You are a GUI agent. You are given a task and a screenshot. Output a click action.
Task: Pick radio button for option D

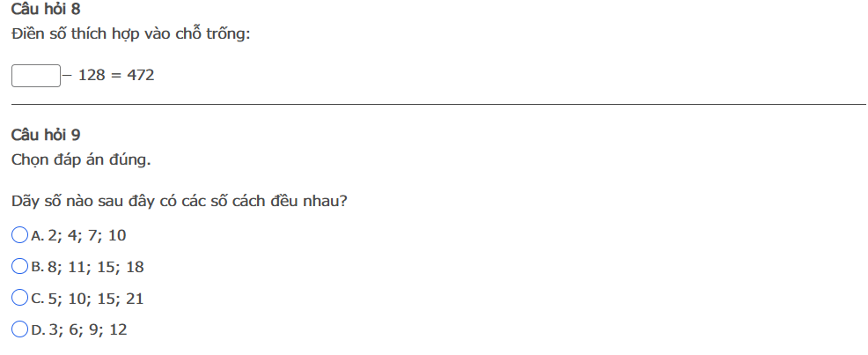pyautogui.click(x=20, y=329)
